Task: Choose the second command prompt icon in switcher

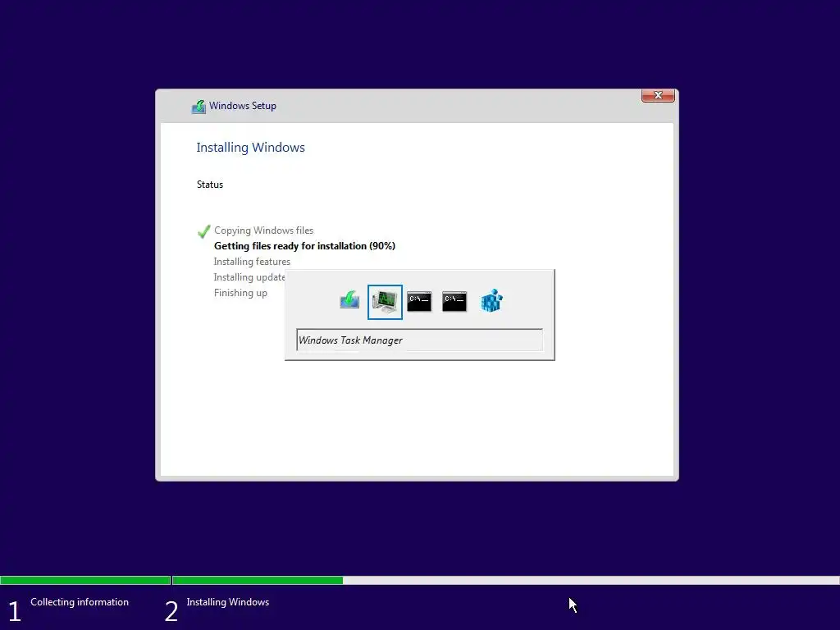Action: click(x=454, y=302)
